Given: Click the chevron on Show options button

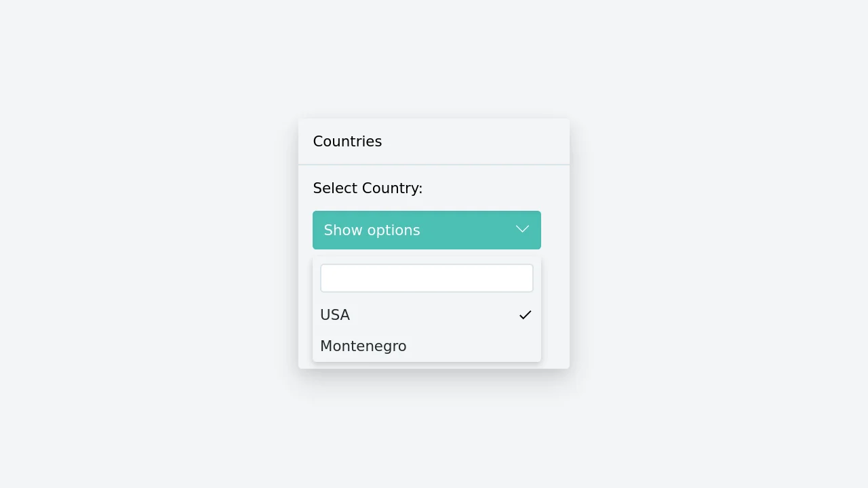Looking at the screenshot, I should (x=522, y=230).
